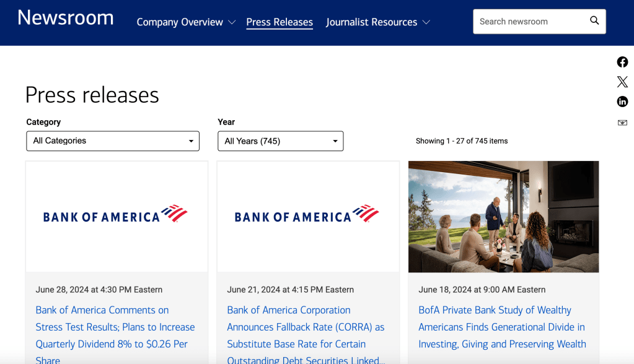Share page on LinkedIn

622,102
